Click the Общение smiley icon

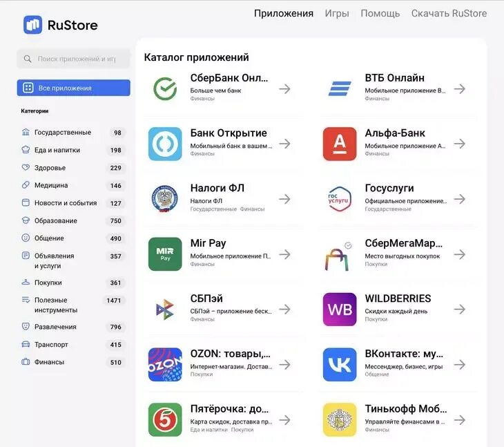[26, 238]
